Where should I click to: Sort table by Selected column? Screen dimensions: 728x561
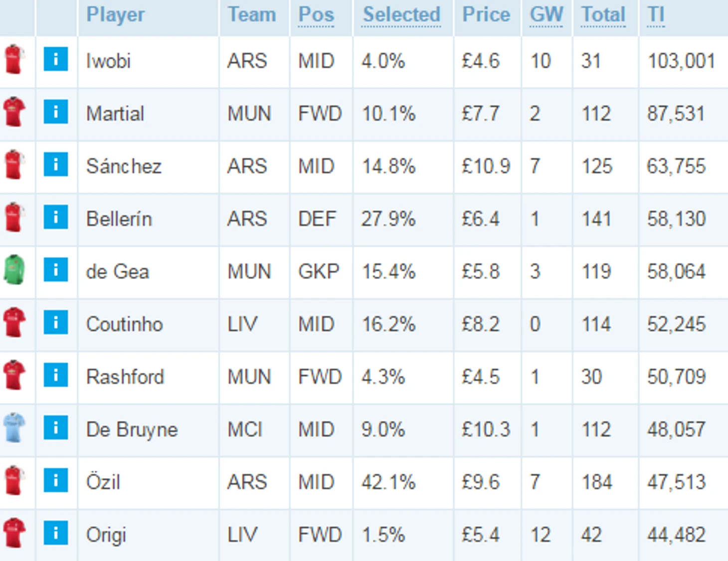pyautogui.click(x=401, y=14)
